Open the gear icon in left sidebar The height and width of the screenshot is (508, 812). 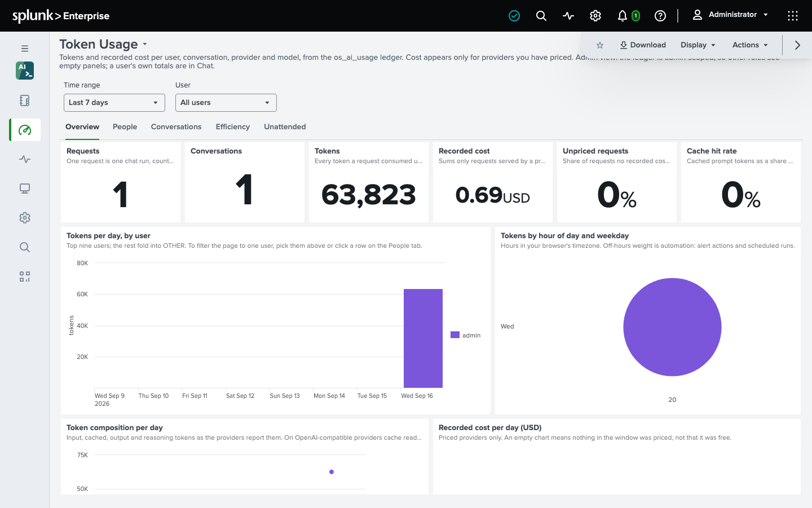tap(25, 218)
